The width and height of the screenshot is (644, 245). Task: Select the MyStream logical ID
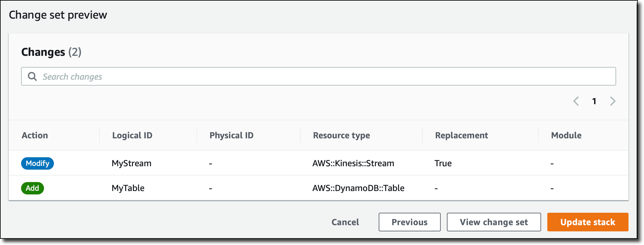[x=131, y=163]
